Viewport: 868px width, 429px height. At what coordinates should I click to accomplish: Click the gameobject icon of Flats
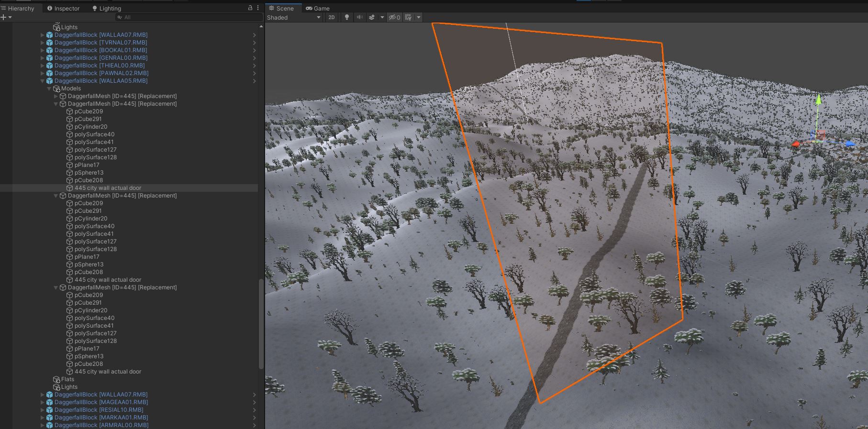(x=56, y=379)
